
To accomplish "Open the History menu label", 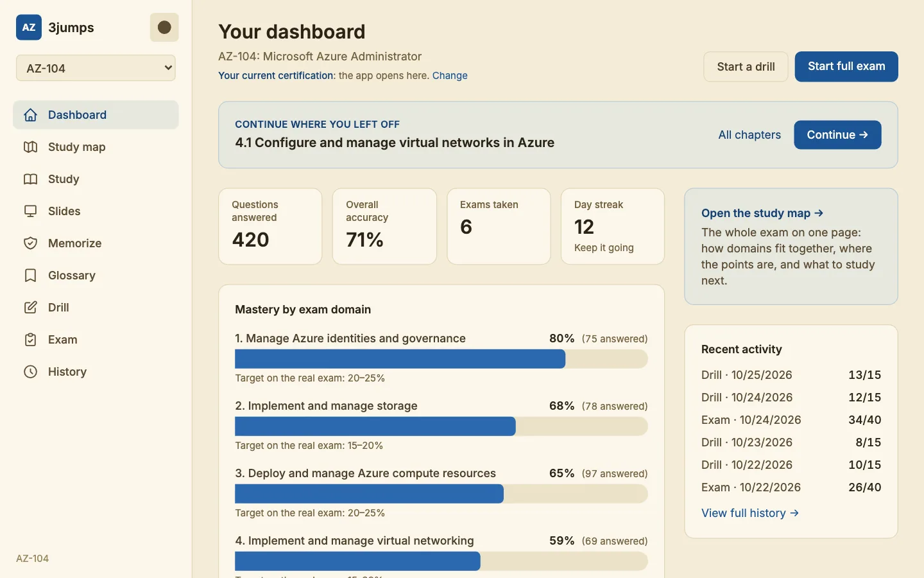I will pyautogui.click(x=67, y=372).
